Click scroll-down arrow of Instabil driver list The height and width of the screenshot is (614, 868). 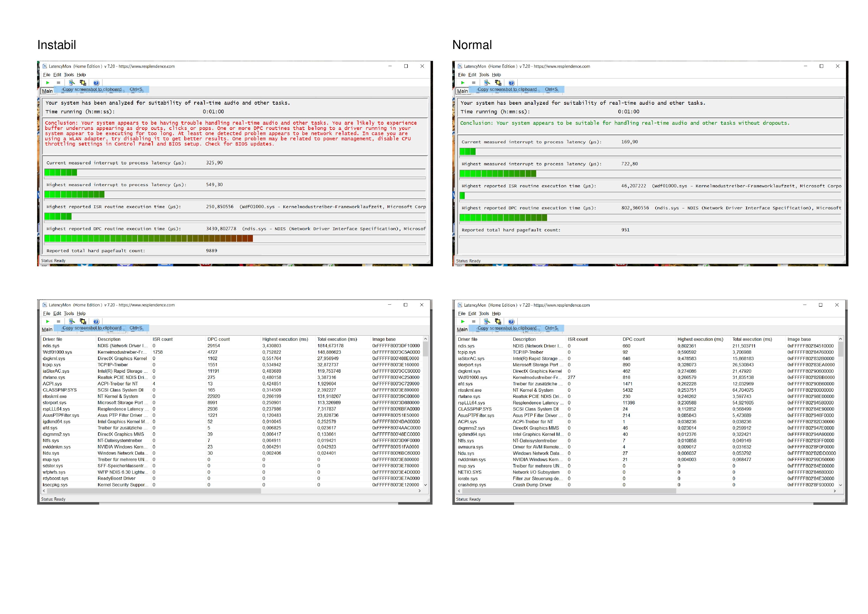click(425, 485)
